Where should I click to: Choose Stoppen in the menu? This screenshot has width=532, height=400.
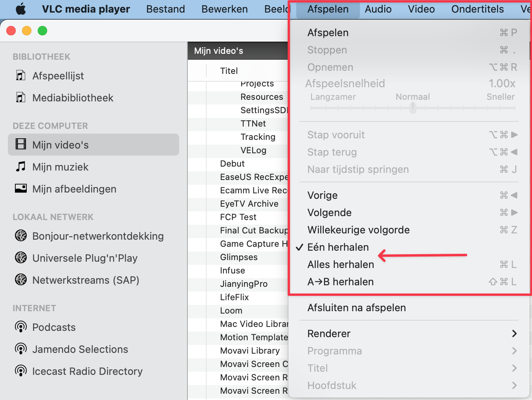pos(409,50)
